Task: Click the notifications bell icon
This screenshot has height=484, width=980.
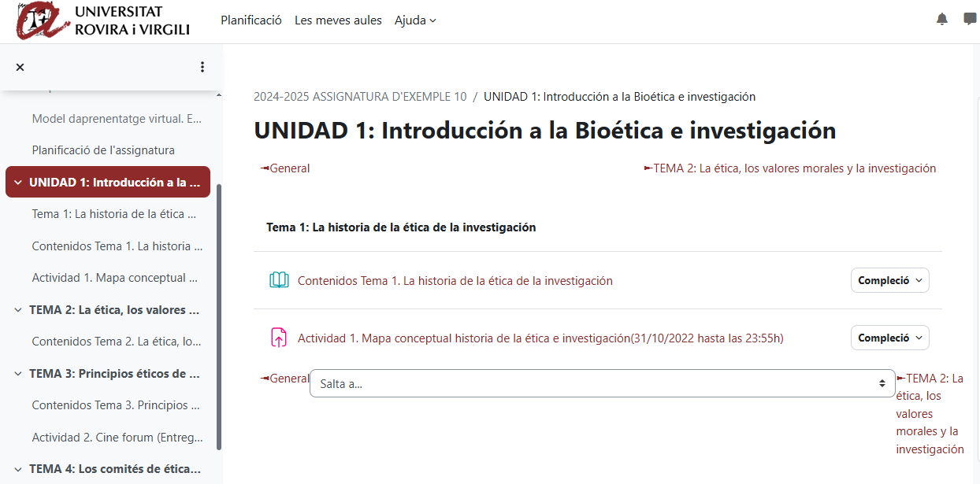Action: 941,20
